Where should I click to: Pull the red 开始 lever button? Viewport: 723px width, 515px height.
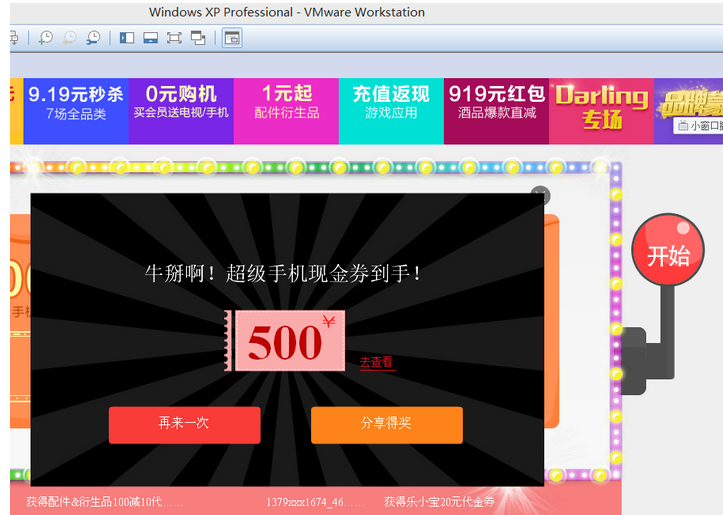[x=668, y=249]
